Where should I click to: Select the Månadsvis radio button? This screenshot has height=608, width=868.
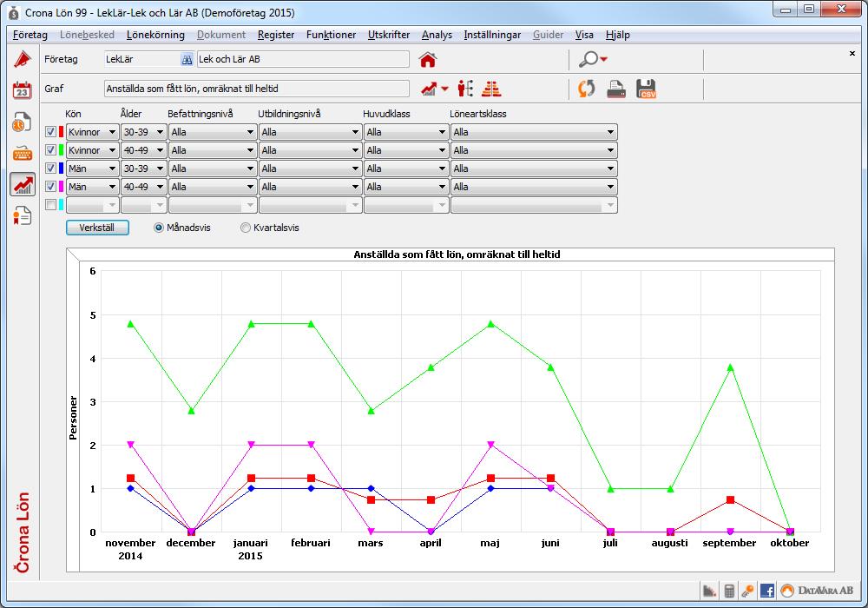(x=159, y=228)
